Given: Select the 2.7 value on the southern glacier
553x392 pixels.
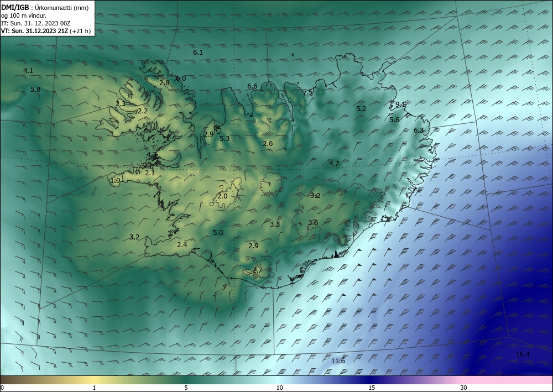Looking at the screenshot, I should (x=257, y=270).
